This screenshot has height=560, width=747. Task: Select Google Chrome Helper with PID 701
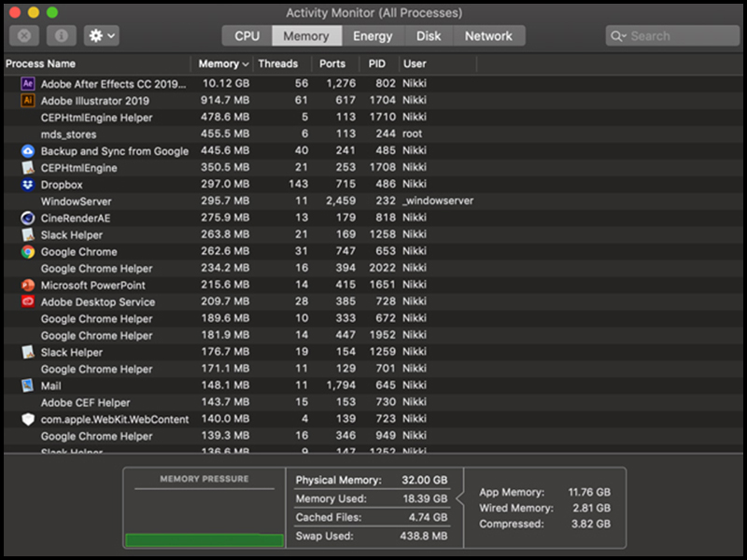[x=373, y=369]
